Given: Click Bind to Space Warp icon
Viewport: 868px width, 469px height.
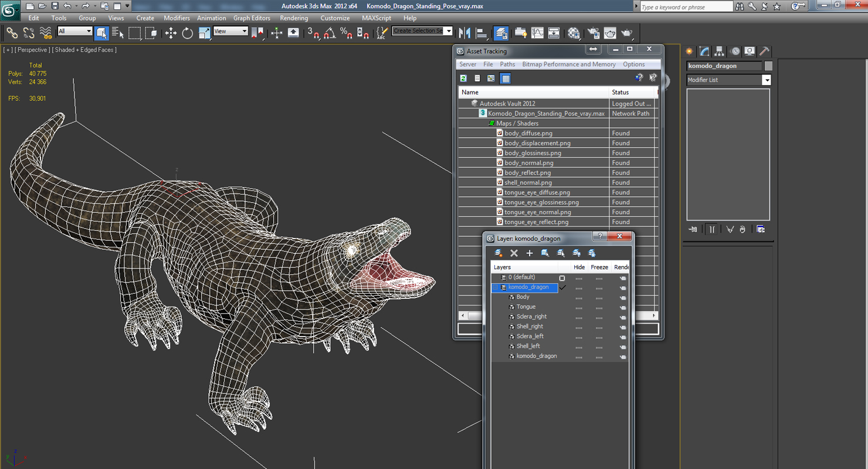Looking at the screenshot, I should point(45,33).
